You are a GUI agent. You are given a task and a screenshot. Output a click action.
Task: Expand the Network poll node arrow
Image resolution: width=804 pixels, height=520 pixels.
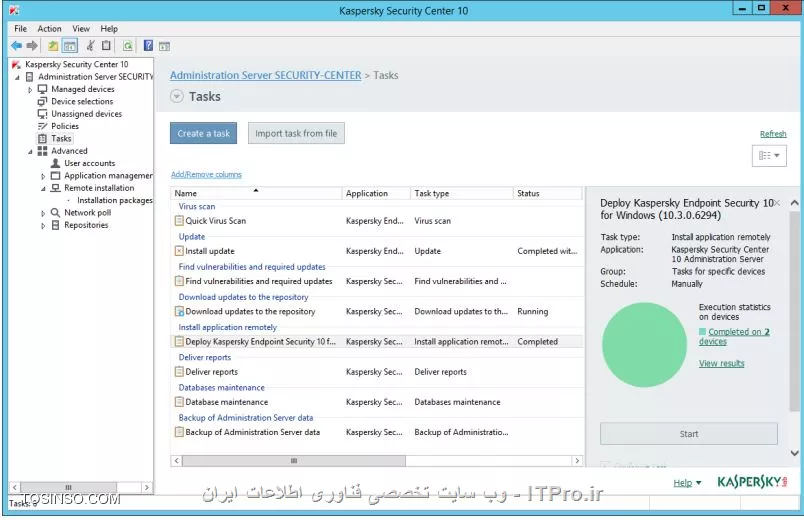click(x=43, y=213)
